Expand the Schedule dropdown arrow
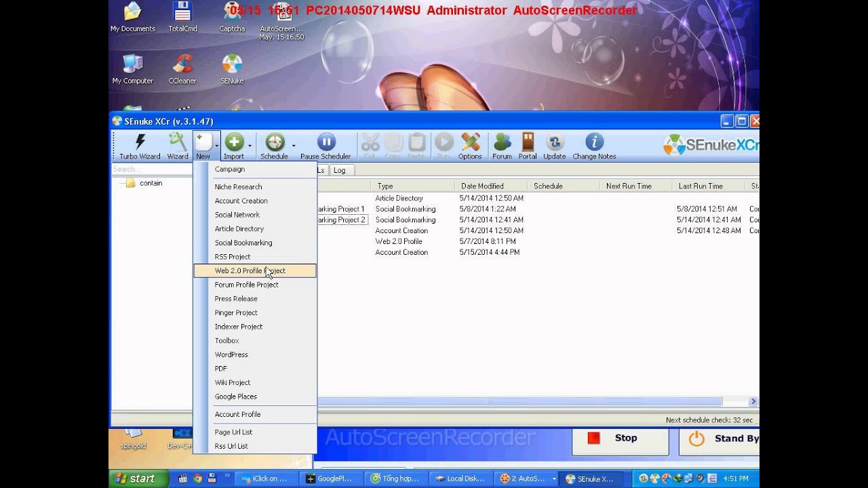Viewport: 868px width, 488px height. click(293, 145)
